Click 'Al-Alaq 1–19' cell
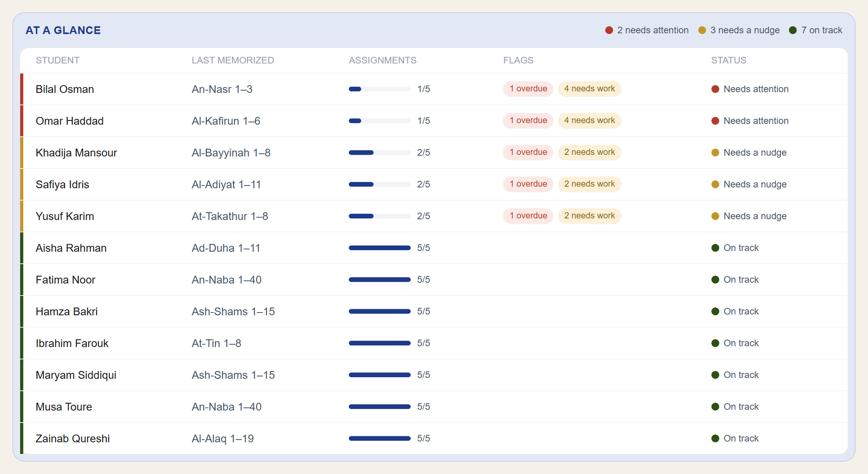 [223, 438]
